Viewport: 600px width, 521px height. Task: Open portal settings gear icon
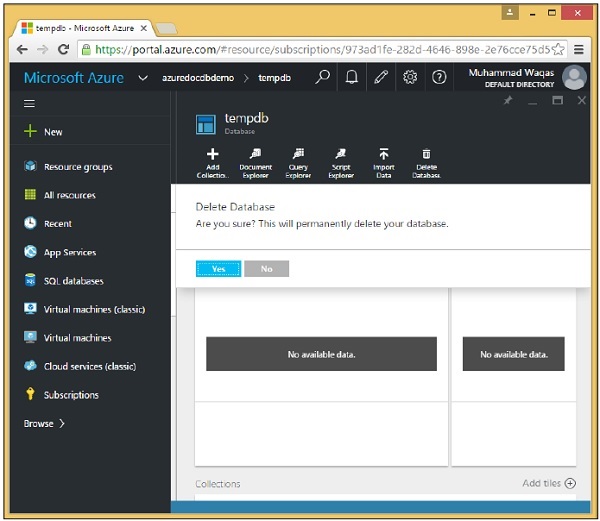pos(410,77)
